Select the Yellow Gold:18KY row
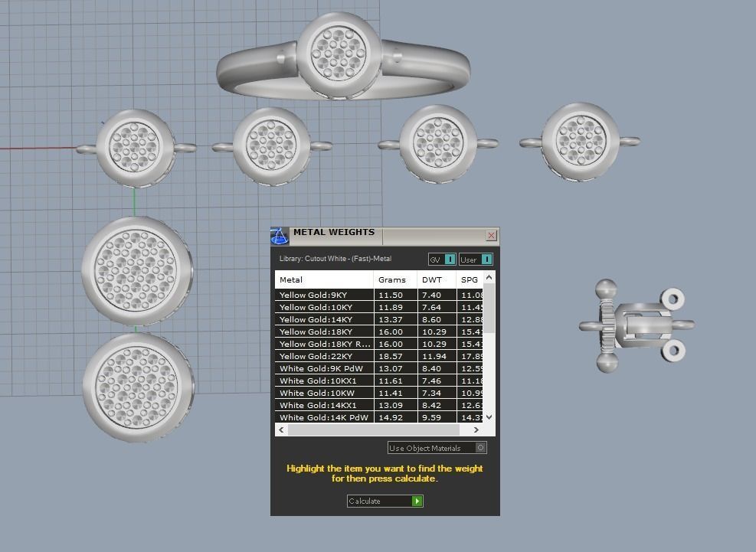 click(379, 332)
